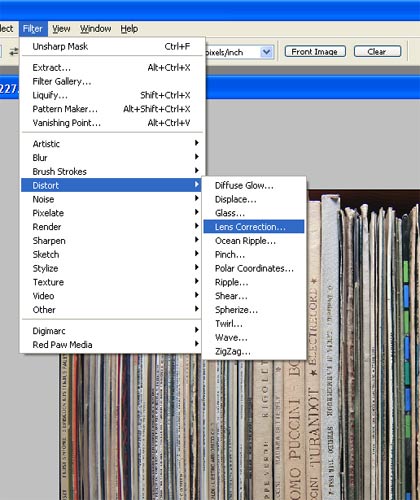Expand the Brush Strokes submenu
This screenshot has width=420, height=500.
tap(111, 171)
